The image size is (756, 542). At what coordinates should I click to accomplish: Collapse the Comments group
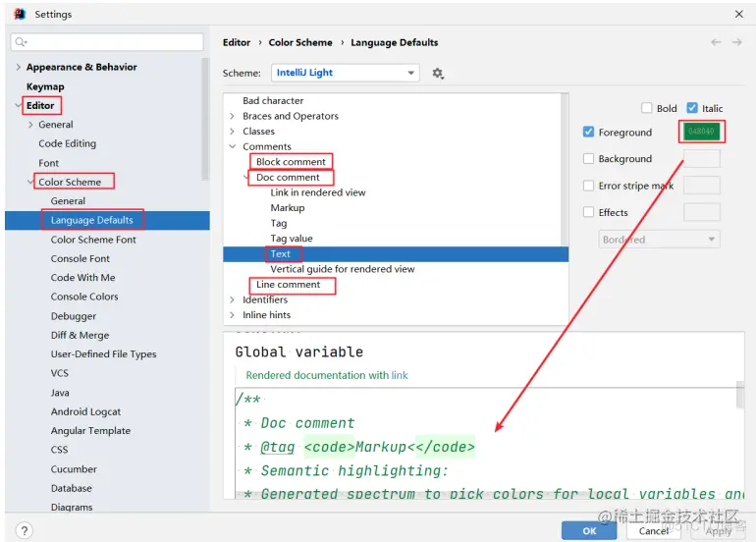coord(233,146)
